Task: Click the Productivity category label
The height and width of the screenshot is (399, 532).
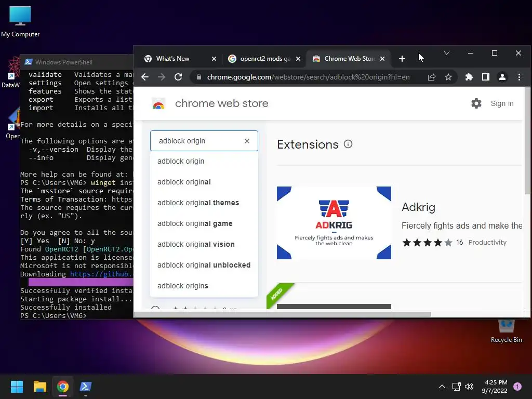Action: pos(487,242)
